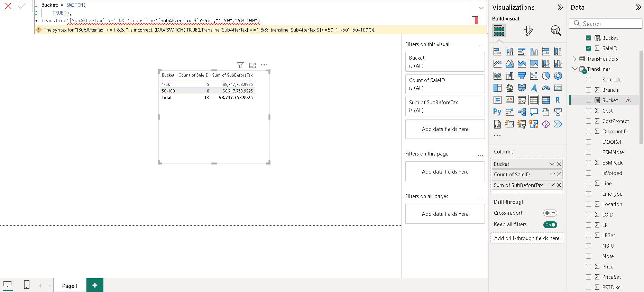This screenshot has width=644, height=292.
Task: Select the Donut chart visual
Action: pyautogui.click(x=558, y=76)
